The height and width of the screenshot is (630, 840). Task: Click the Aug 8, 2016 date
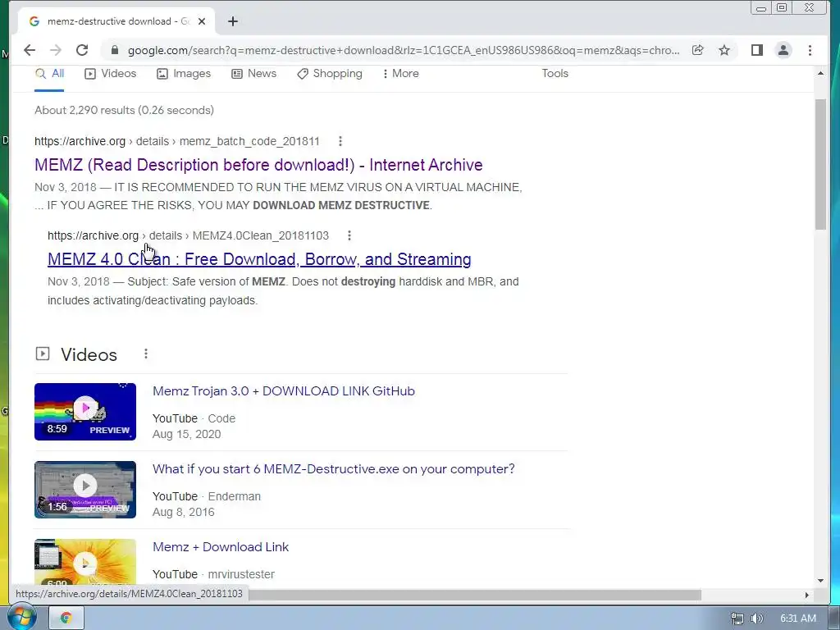tap(183, 512)
